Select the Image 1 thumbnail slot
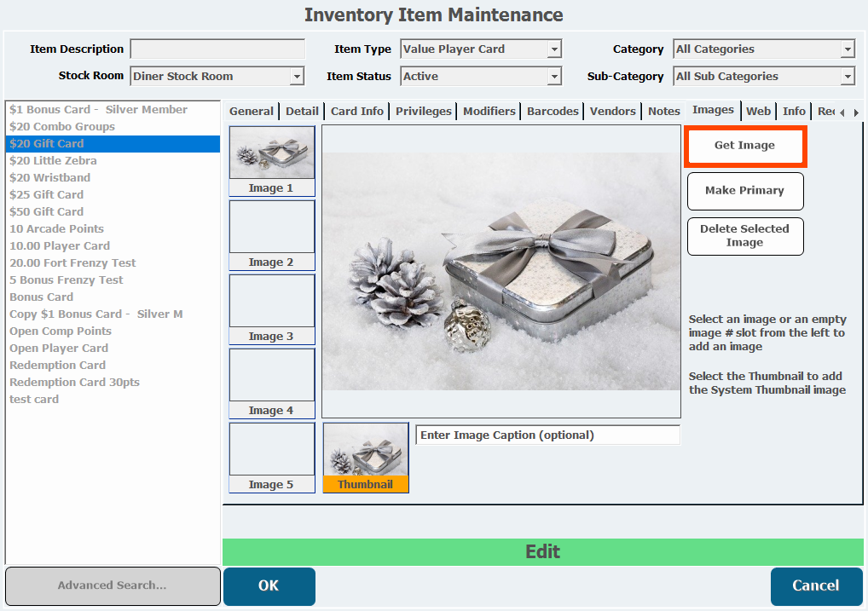The image size is (868, 611). 272,160
